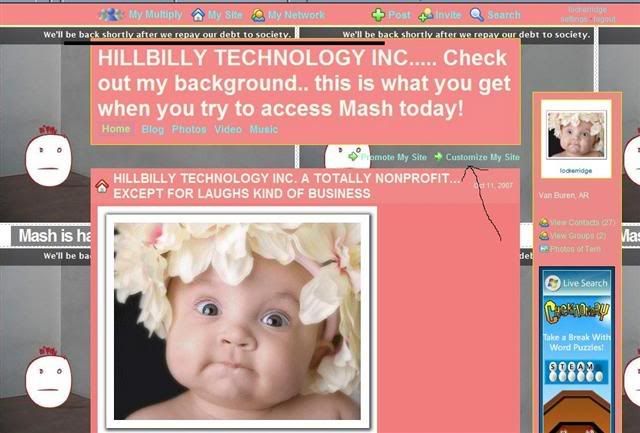Click the Search magnifier icon

477,15
